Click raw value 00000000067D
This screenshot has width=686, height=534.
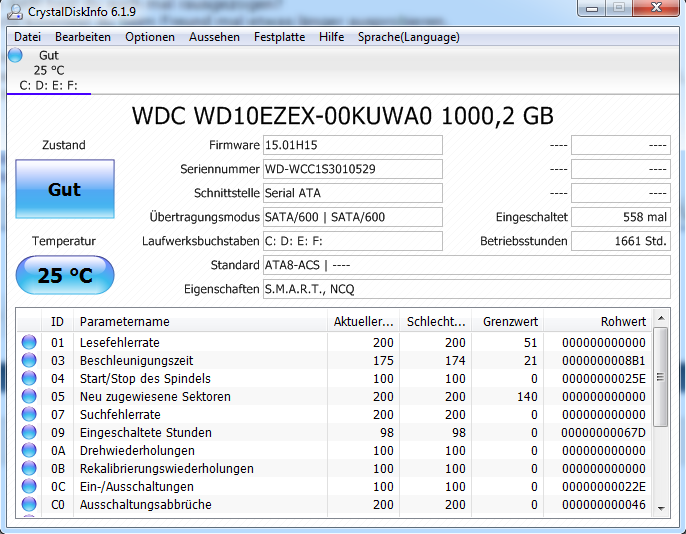pyautogui.click(x=604, y=433)
